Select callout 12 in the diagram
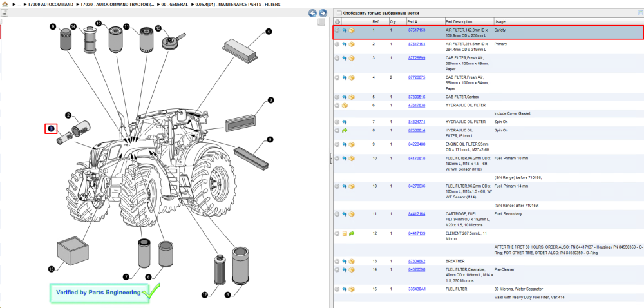 (x=205, y=294)
